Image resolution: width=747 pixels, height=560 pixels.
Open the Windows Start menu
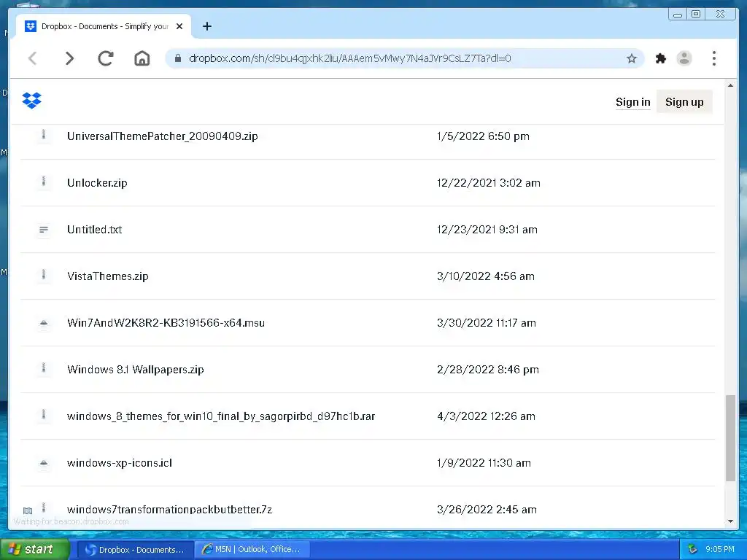point(34,549)
